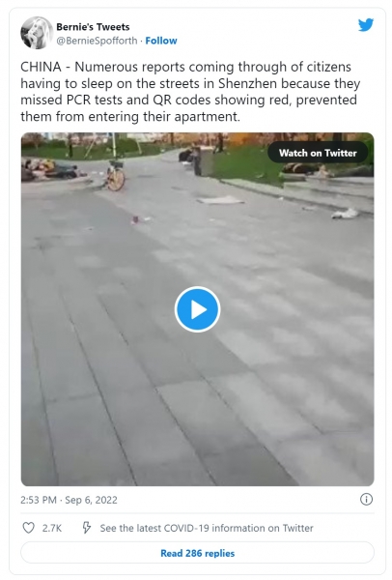Read 286 replies
Image resolution: width=392 pixels, height=580 pixels.
[197, 553]
